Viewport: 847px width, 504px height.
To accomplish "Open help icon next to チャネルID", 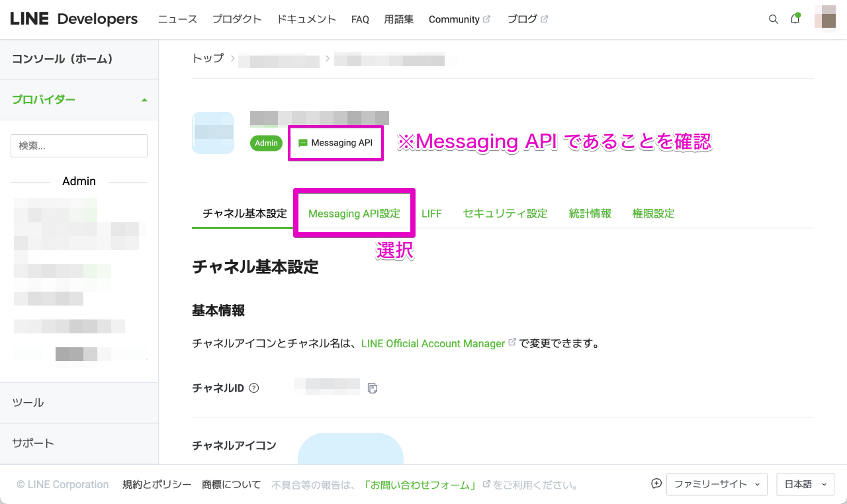I will click(253, 388).
